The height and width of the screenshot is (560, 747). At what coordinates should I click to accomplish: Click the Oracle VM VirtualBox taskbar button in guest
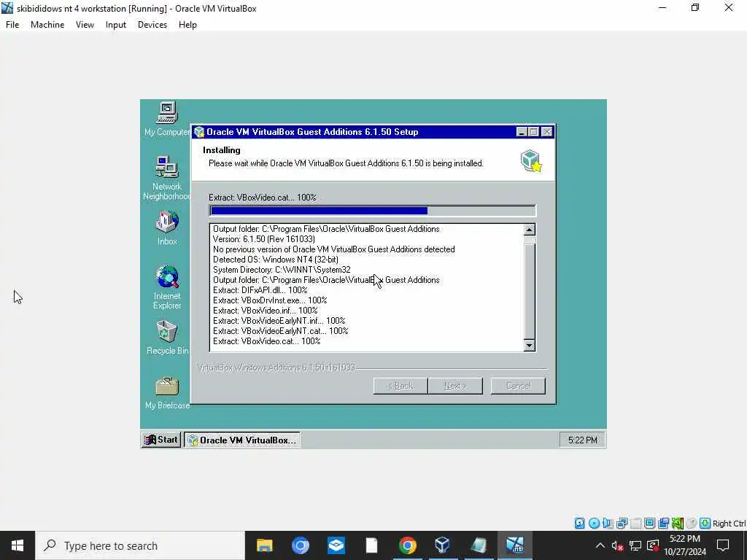[x=242, y=440]
